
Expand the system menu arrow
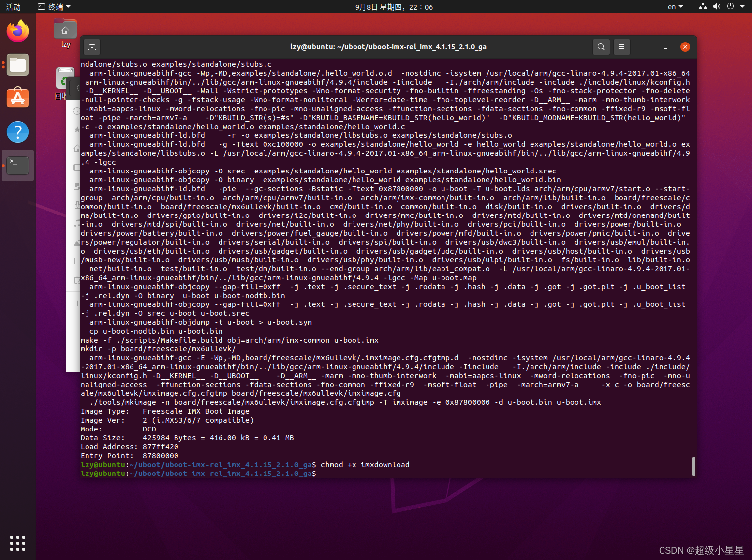tap(742, 7)
